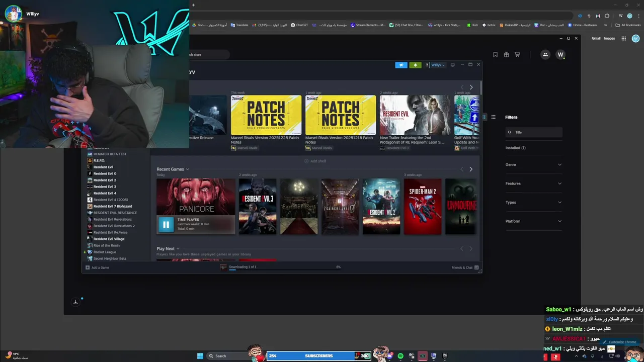The height and width of the screenshot is (362, 644).
Task: Open Unmourned cover in Recent Games
Action: click(460, 206)
